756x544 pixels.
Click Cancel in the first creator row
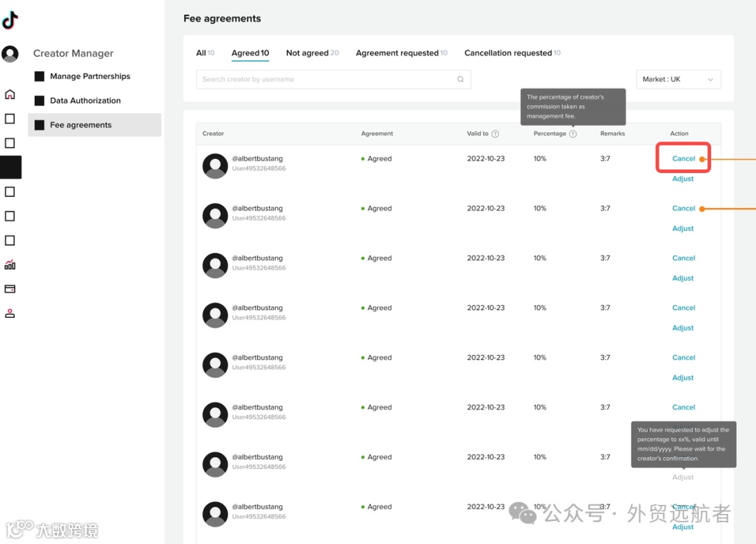point(683,159)
